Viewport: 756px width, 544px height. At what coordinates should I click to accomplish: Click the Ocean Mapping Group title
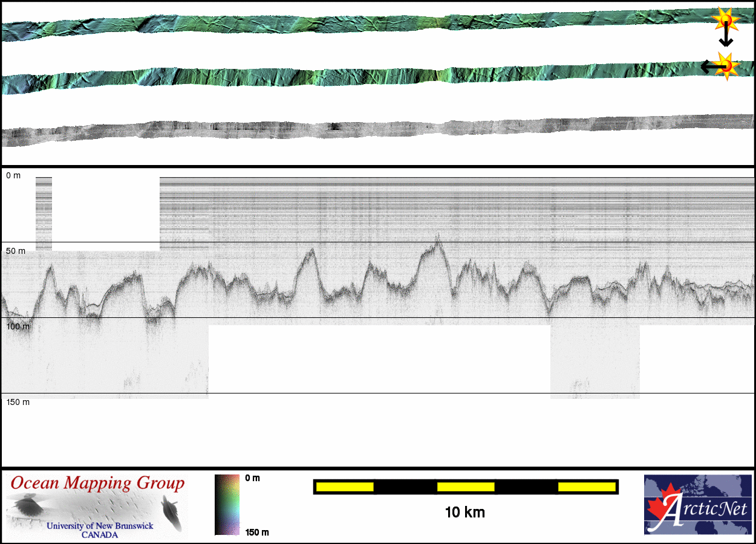click(x=97, y=484)
